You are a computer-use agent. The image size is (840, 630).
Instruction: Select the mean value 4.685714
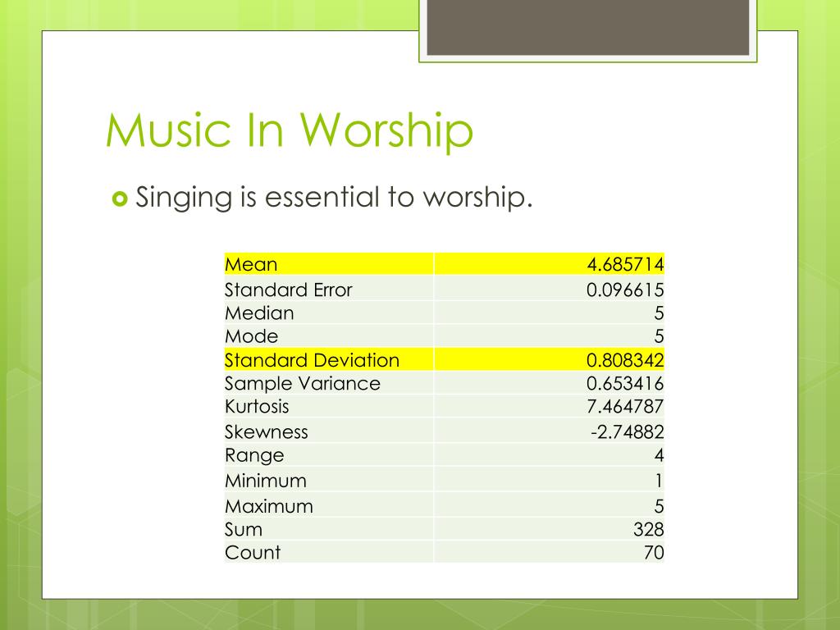click(x=625, y=264)
